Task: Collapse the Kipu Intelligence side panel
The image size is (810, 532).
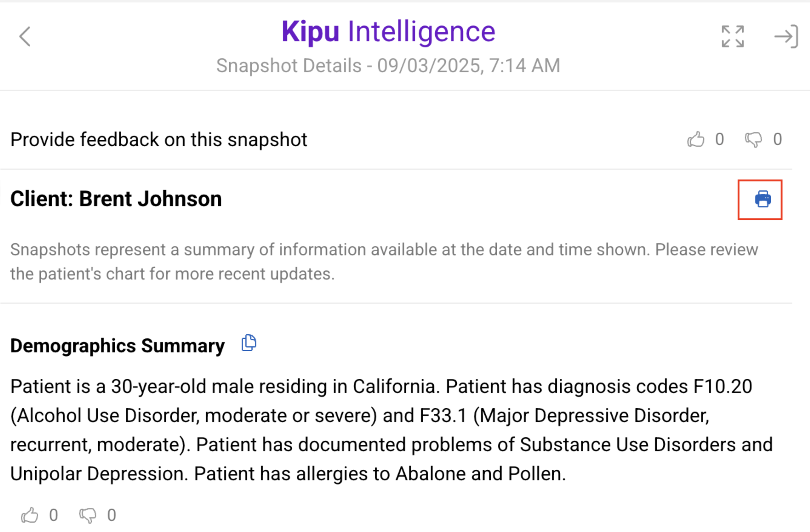Action: point(786,37)
